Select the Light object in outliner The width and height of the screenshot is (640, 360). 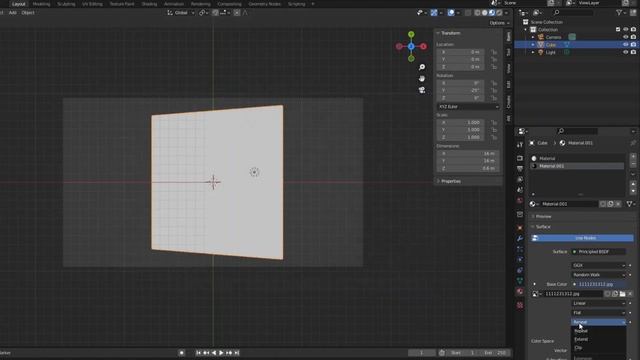(x=550, y=52)
